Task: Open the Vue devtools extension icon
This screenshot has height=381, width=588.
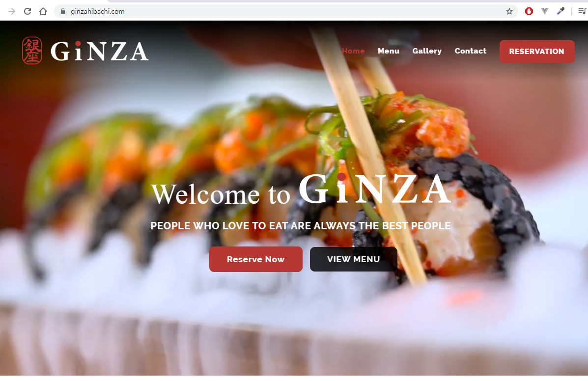Action: pyautogui.click(x=544, y=11)
